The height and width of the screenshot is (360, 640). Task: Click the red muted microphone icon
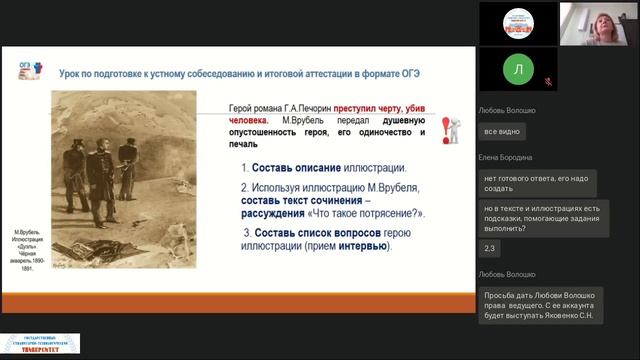tap(549, 82)
